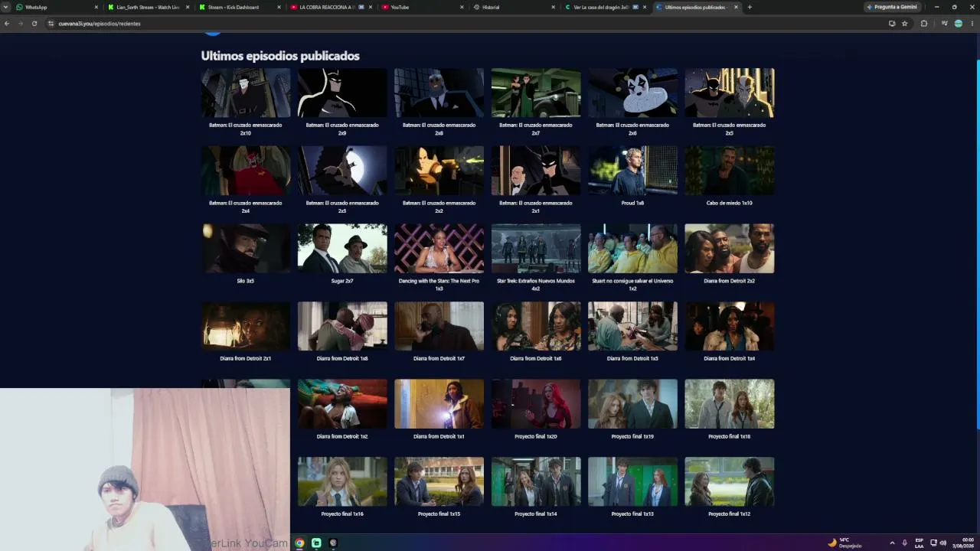This screenshot has width=980, height=551.
Task: Open Batman: El cruzado enmascarado 2x8 thumbnail
Action: (439, 93)
